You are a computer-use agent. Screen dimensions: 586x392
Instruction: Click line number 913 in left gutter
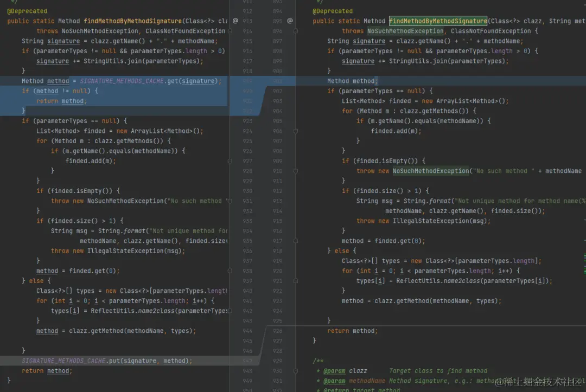pyautogui.click(x=247, y=21)
